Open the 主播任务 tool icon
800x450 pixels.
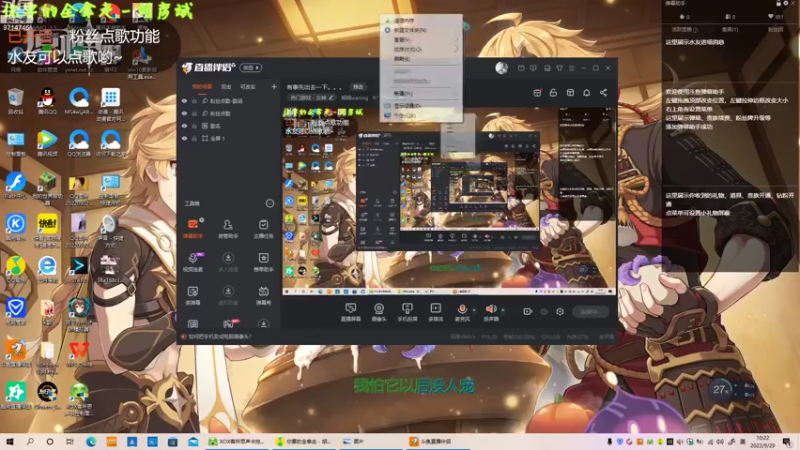263,228
